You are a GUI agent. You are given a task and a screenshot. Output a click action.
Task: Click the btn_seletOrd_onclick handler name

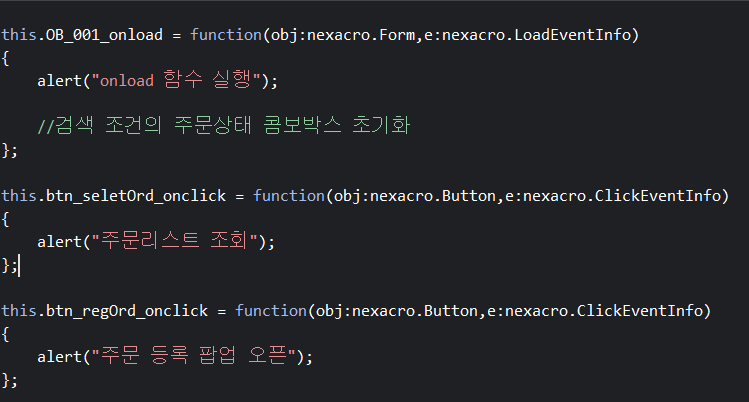point(136,196)
